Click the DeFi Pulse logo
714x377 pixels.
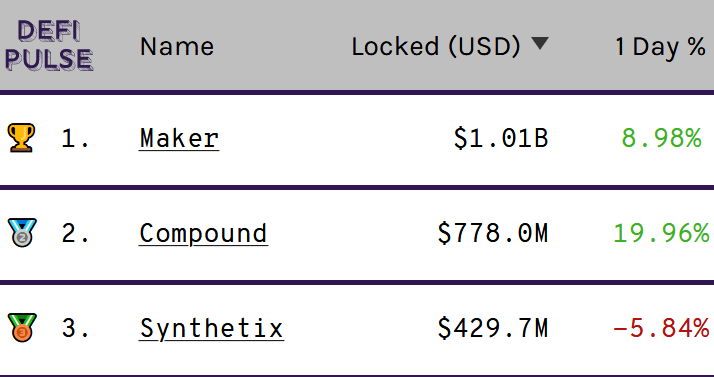[49, 46]
